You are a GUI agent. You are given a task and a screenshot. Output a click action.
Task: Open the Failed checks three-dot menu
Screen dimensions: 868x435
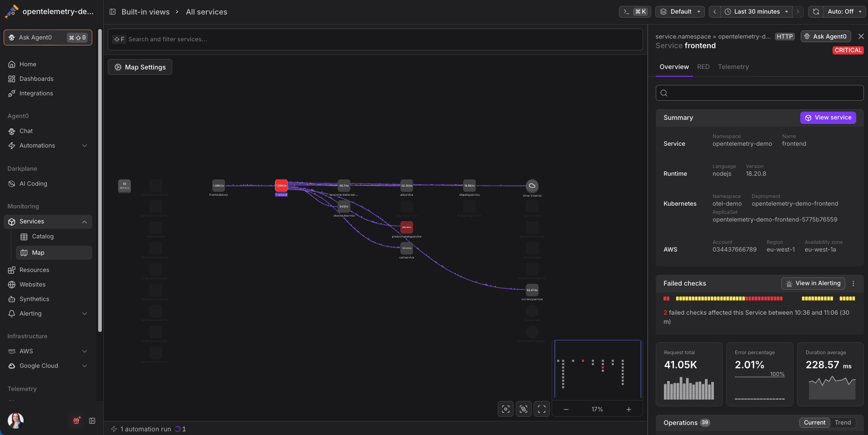pos(853,283)
